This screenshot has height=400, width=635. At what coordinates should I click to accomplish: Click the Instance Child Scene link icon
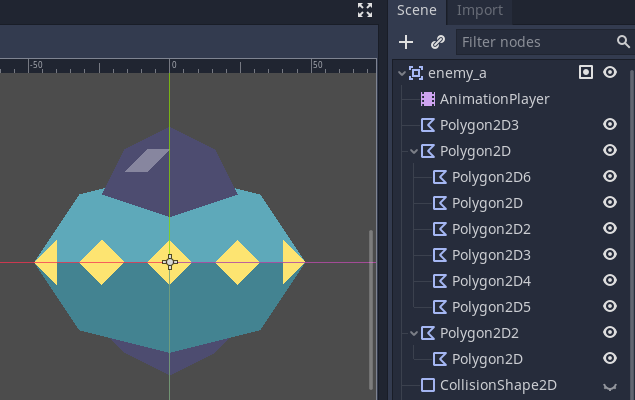[x=438, y=42]
